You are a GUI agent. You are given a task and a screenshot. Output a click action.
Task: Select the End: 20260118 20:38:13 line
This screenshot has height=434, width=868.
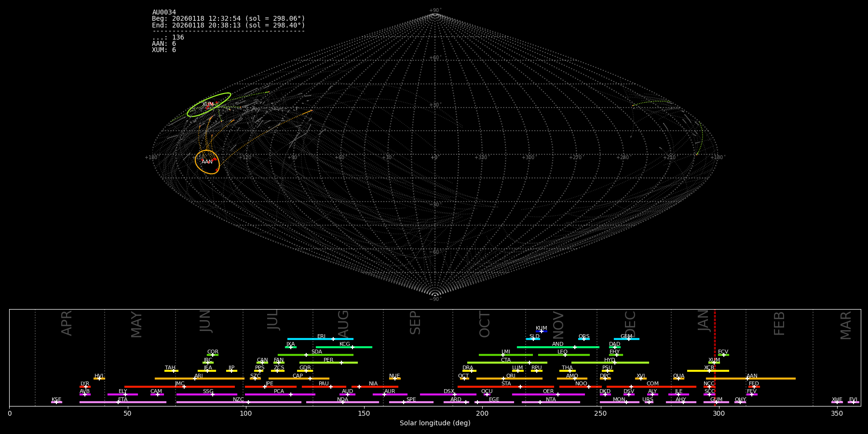(229, 25)
